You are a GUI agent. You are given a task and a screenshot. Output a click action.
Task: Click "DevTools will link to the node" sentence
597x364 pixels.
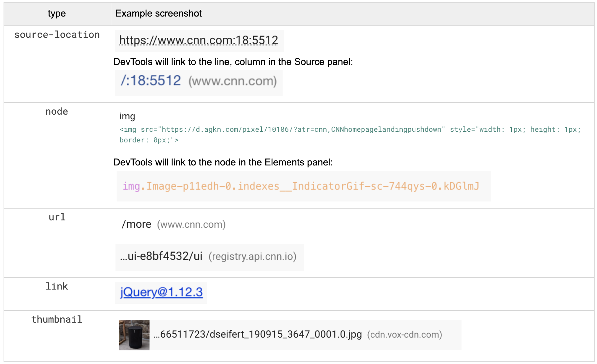click(223, 162)
